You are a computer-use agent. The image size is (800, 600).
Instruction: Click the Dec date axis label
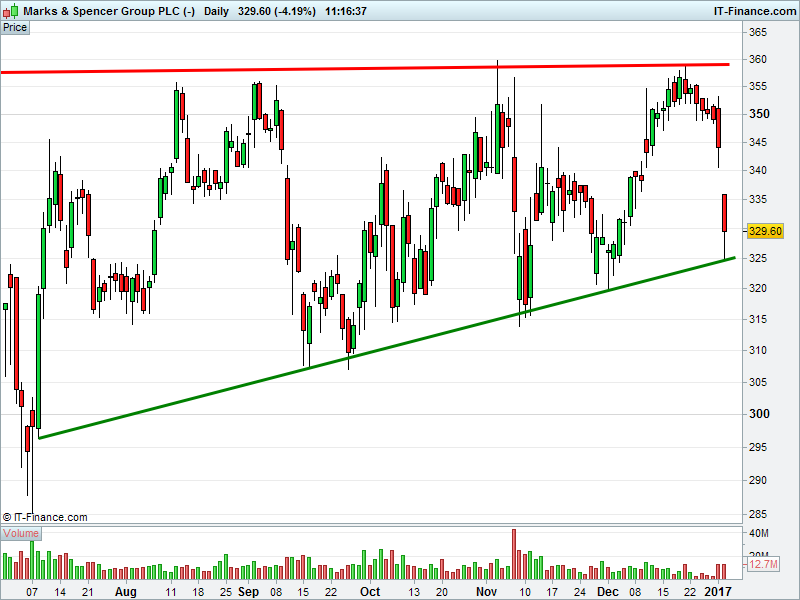608,592
